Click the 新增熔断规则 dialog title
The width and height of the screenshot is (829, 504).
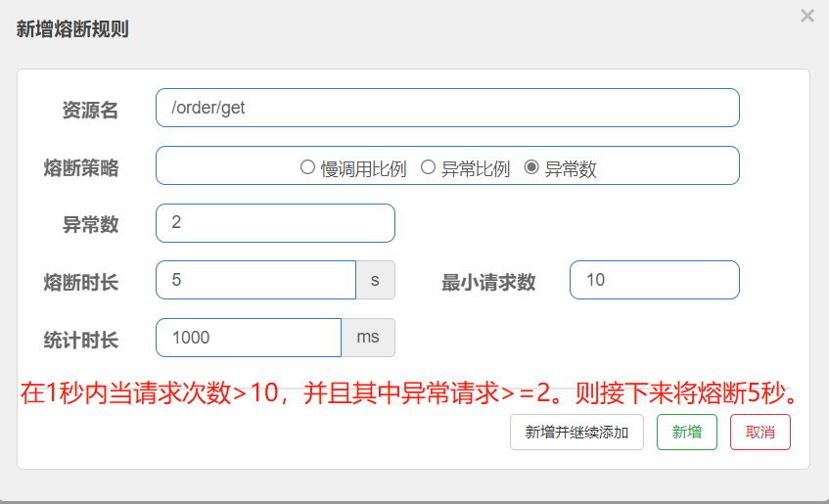pos(72,29)
